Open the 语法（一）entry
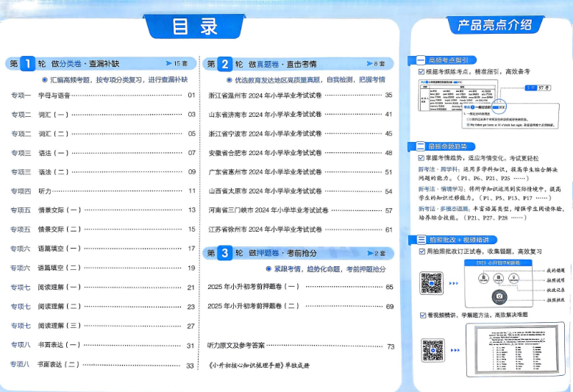The width and height of the screenshot is (573, 392). (x=104, y=153)
